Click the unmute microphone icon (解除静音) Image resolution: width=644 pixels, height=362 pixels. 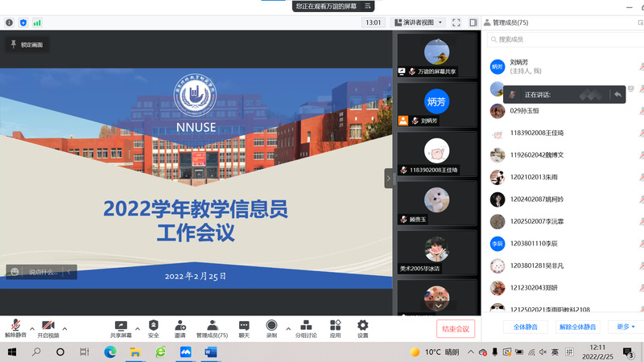[x=14, y=326]
